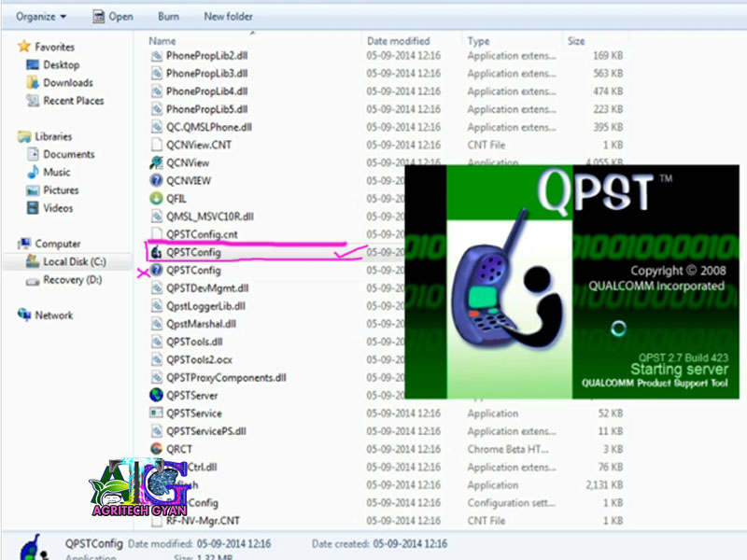The width and height of the screenshot is (747, 560).
Task: Click CNT File type for QCNView.CNT
Action: 486,145
